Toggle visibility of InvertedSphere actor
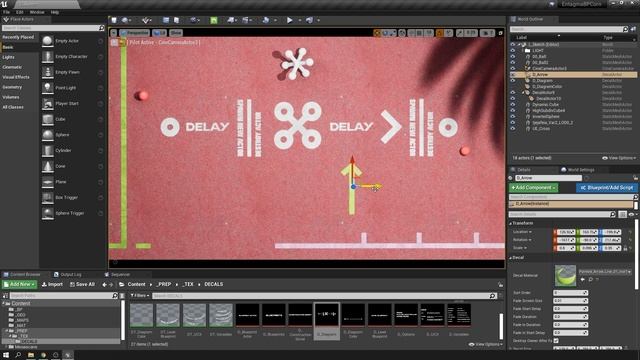 click(513, 116)
